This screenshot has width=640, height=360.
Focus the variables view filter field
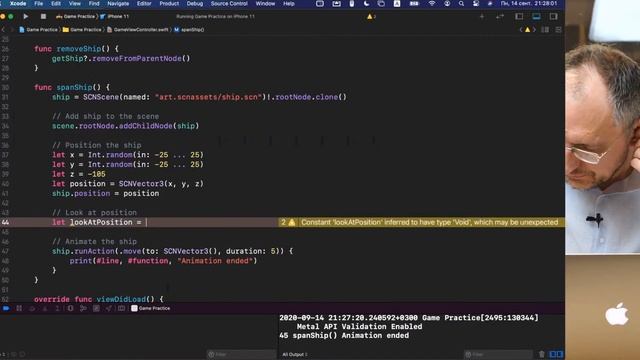242,354
